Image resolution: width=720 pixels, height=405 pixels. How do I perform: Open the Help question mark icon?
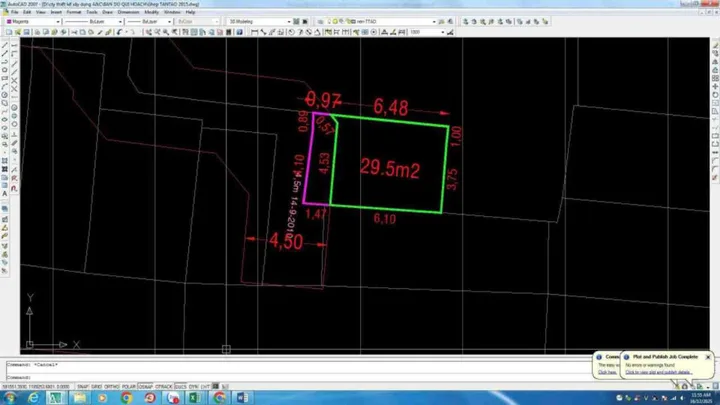(239, 32)
